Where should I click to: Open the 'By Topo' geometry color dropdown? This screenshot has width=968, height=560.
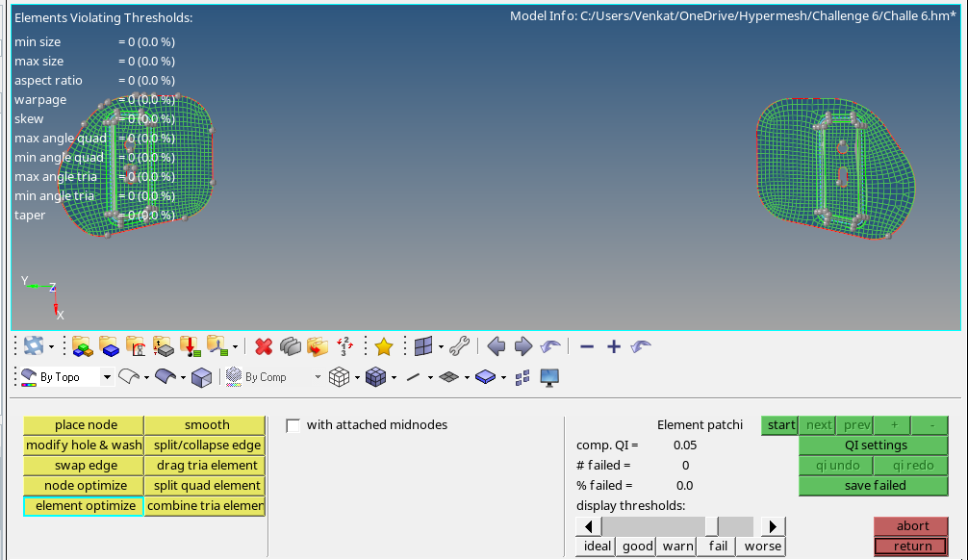[x=108, y=376]
